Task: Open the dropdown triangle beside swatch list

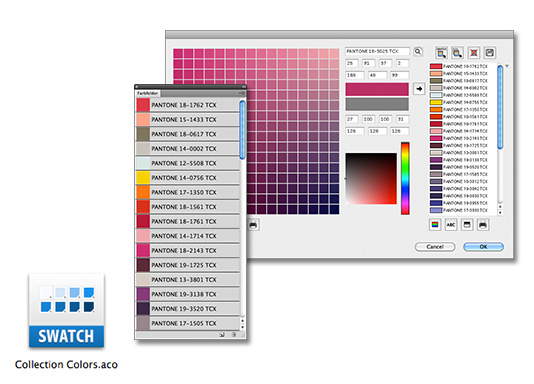Action: pos(507,66)
